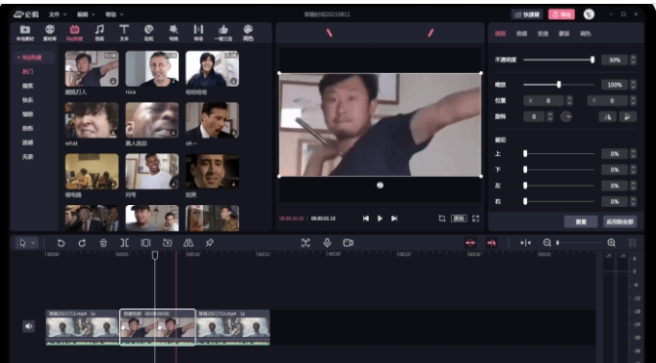656x363 pixels.
Task: Click the mirror flip icon in timeline toolbar
Action: tap(188, 243)
